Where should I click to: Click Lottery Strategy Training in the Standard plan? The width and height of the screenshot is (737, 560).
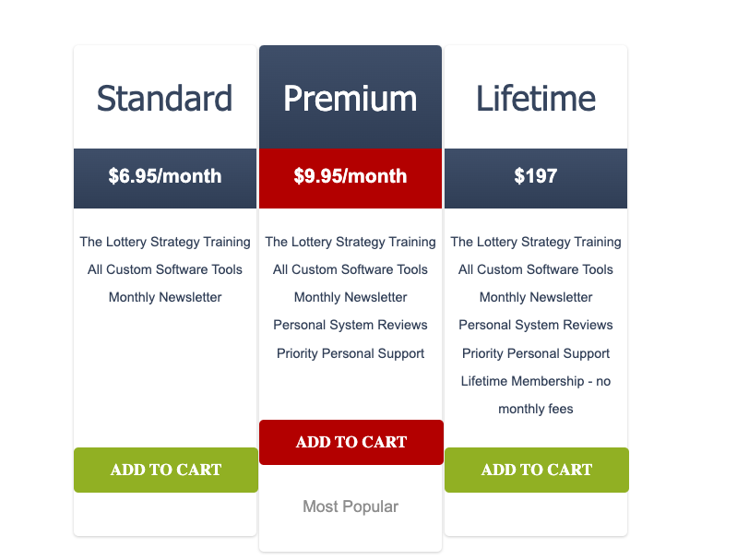165,242
